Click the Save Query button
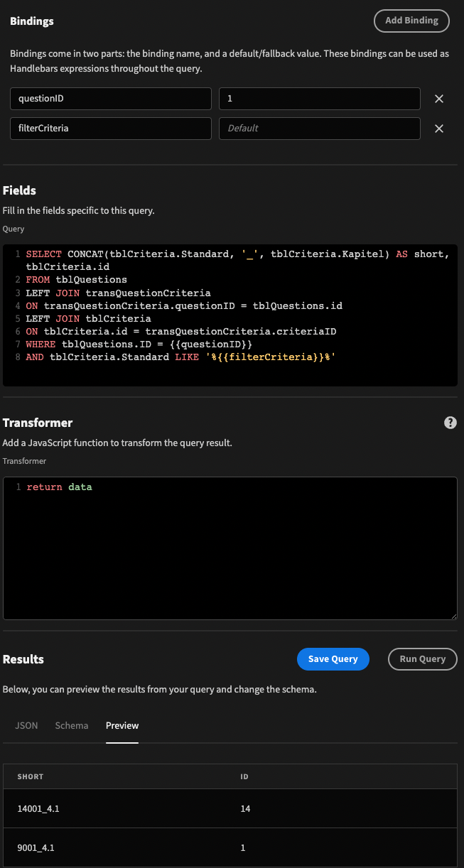 (x=333, y=658)
